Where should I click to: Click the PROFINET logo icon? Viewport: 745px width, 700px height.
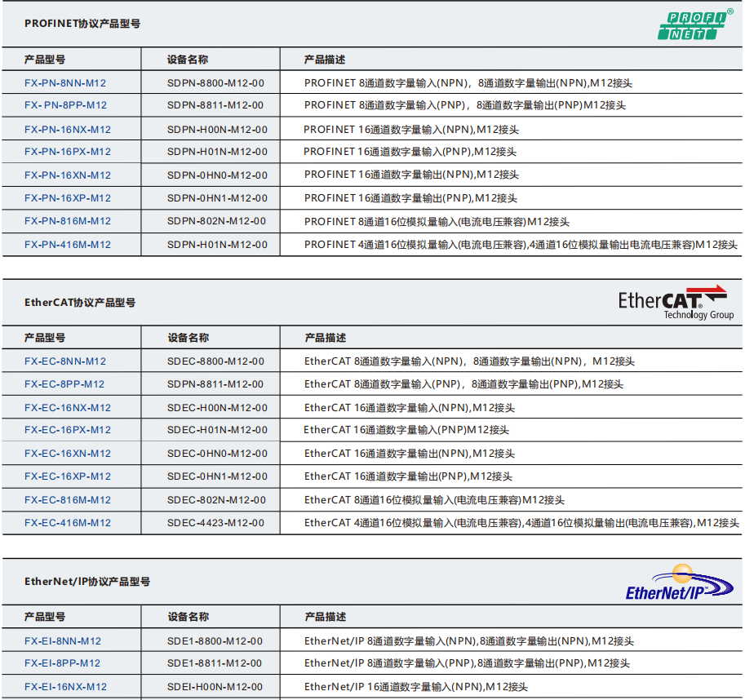[694, 24]
